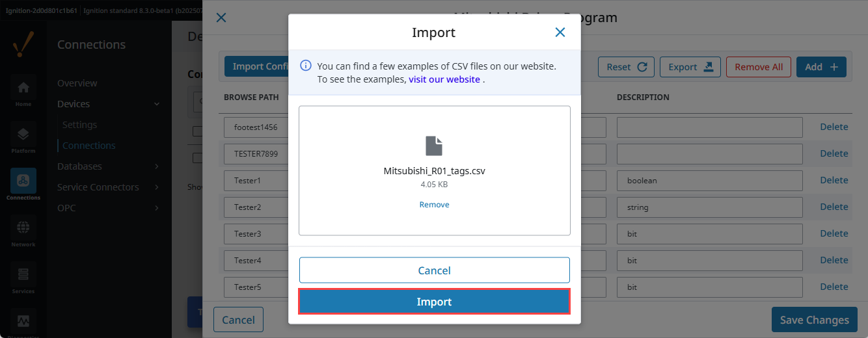Click the Connections heading in side panel

91,45
